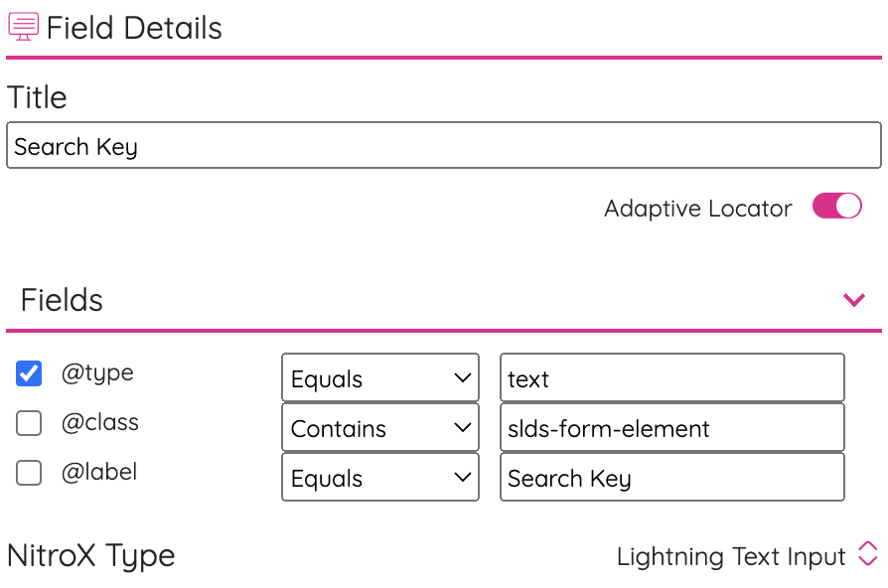Viewport: 888px width, 588px height.
Task: Check the @class checkbox
Action: [x=29, y=423]
